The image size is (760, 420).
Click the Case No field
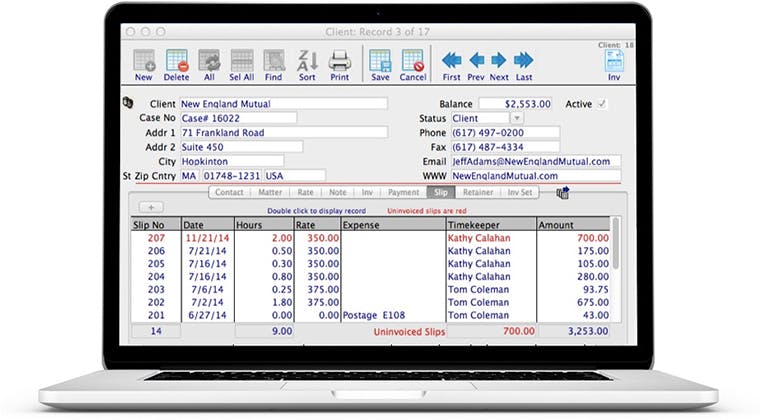coord(238,118)
